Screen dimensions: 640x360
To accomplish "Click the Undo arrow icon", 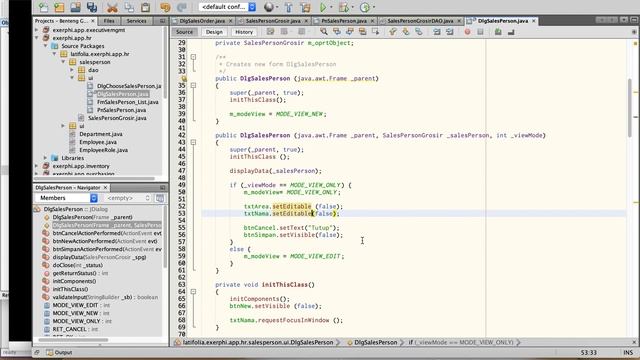I will [x=165, y=7].
